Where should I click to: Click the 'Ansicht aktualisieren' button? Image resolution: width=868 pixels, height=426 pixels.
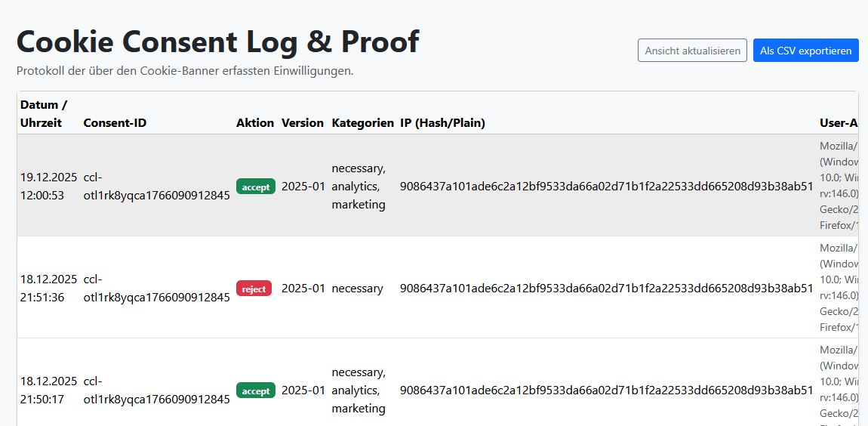pos(692,51)
